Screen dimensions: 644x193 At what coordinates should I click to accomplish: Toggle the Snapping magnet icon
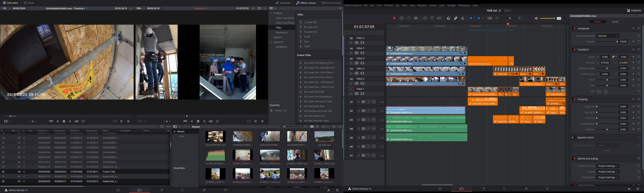pos(448,18)
